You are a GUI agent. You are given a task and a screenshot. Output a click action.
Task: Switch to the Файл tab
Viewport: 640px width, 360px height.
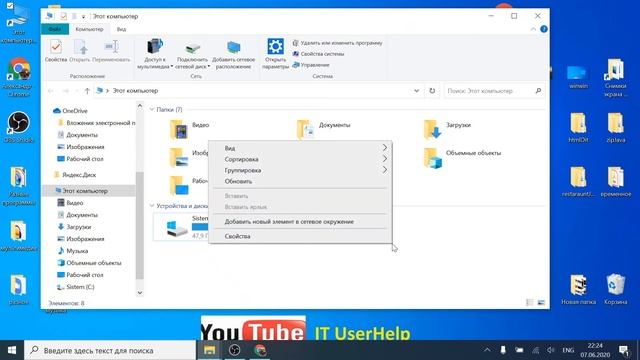point(55,29)
